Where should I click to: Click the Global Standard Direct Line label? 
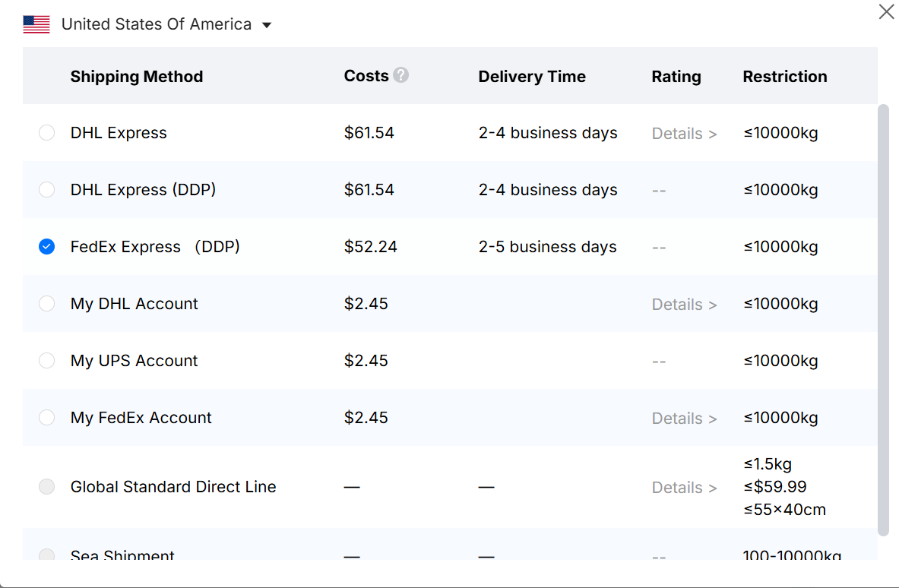(x=173, y=486)
